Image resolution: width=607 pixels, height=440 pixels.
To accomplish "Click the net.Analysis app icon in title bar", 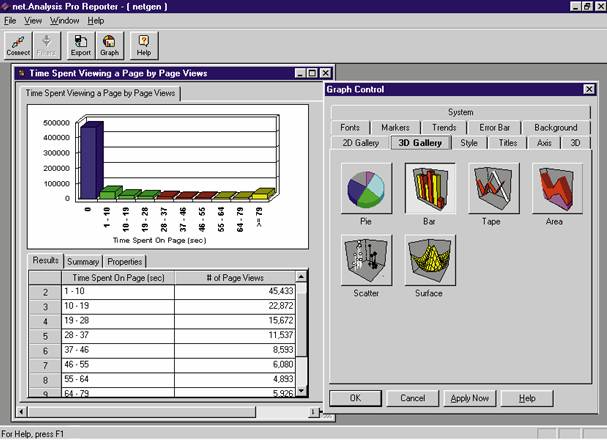I will [5, 6].
